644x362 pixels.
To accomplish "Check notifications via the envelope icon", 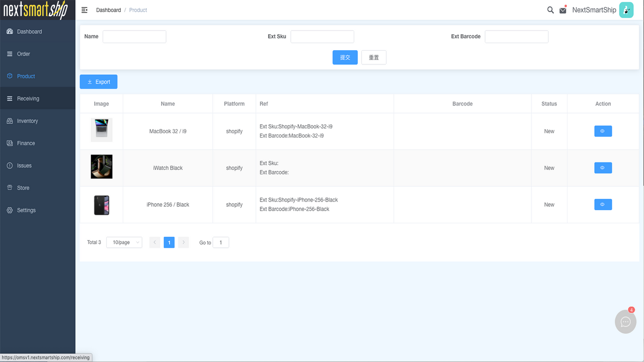I will (x=563, y=10).
